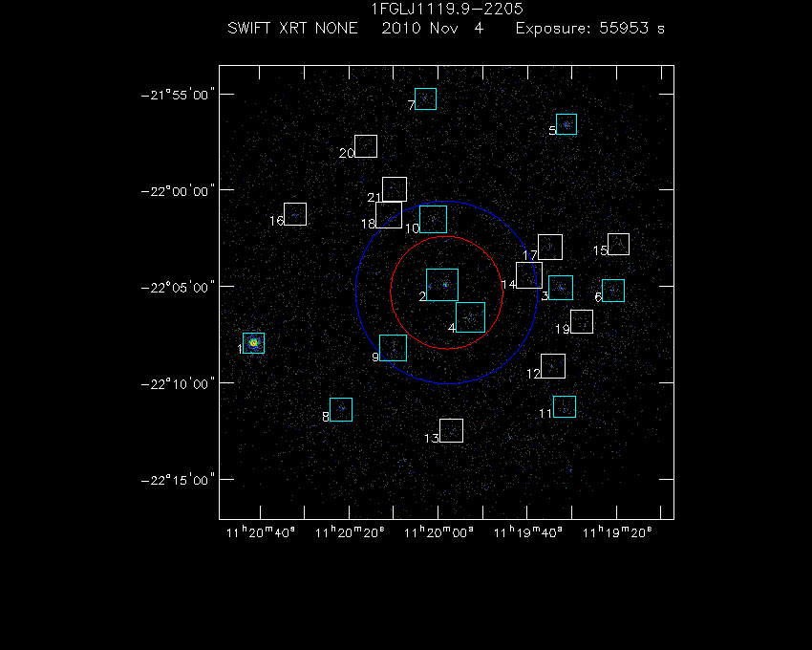Click white source box labeled 18
This screenshot has width=812, height=650.
(x=389, y=215)
